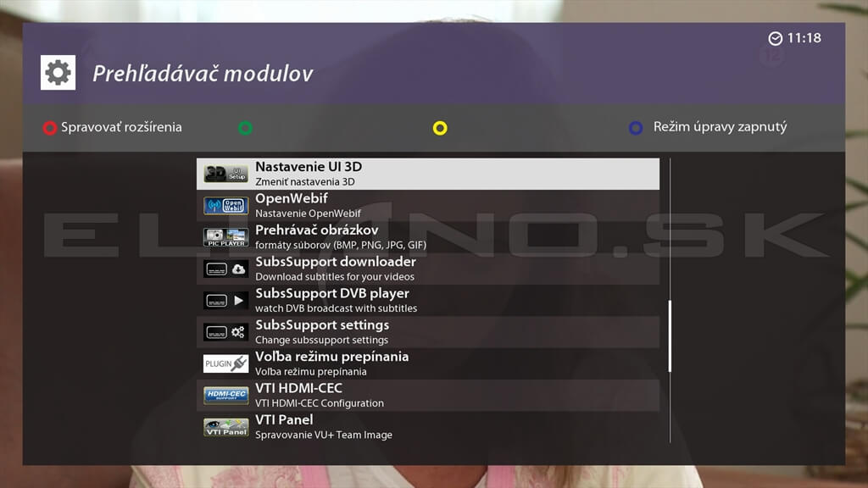Select the Prehrávač obrázkov entry

(424, 236)
